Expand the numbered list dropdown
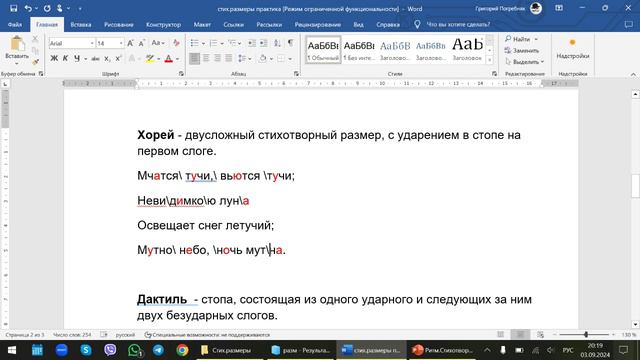 [x=222, y=43]
